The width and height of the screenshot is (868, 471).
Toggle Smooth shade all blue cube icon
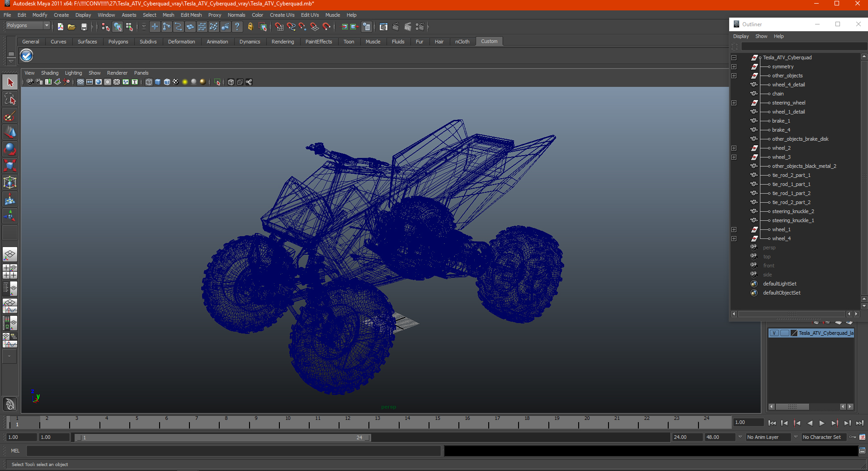(x=158, y=82)
